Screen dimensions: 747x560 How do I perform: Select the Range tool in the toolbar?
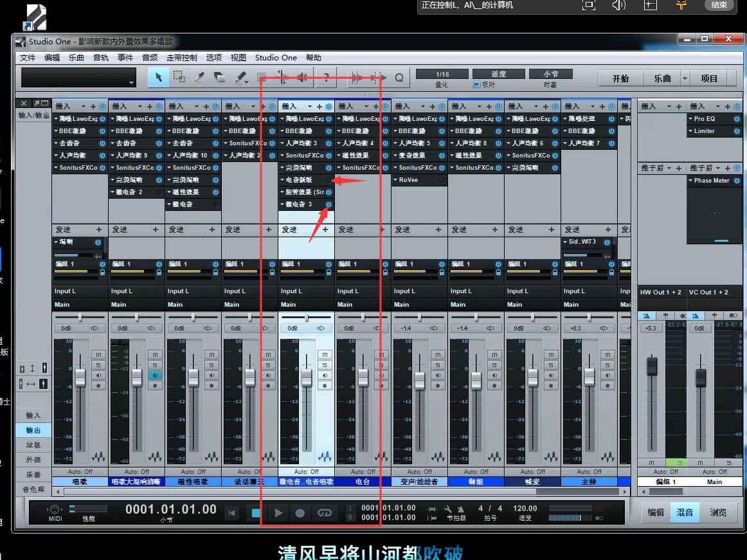coord(179,77)
